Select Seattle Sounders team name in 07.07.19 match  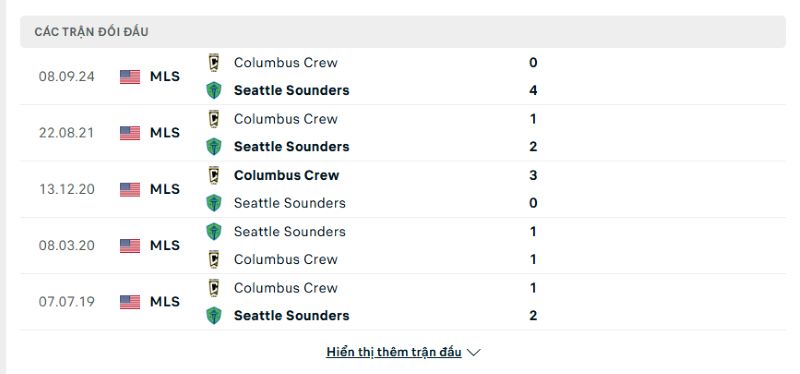(292, 315)
